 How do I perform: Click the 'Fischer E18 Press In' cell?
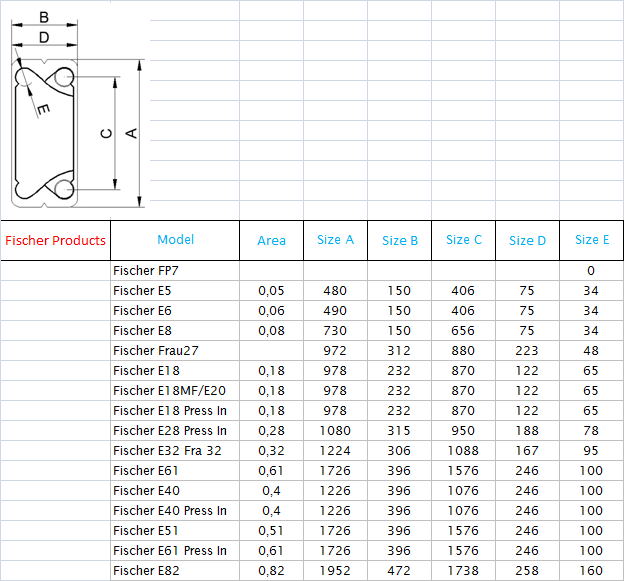tap(175, 410)
